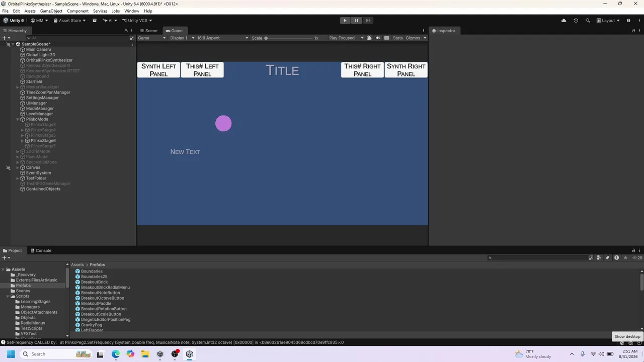Expand the TestFolder hierarchy item
Screen dimensions: 644x362
pos(18,178)
